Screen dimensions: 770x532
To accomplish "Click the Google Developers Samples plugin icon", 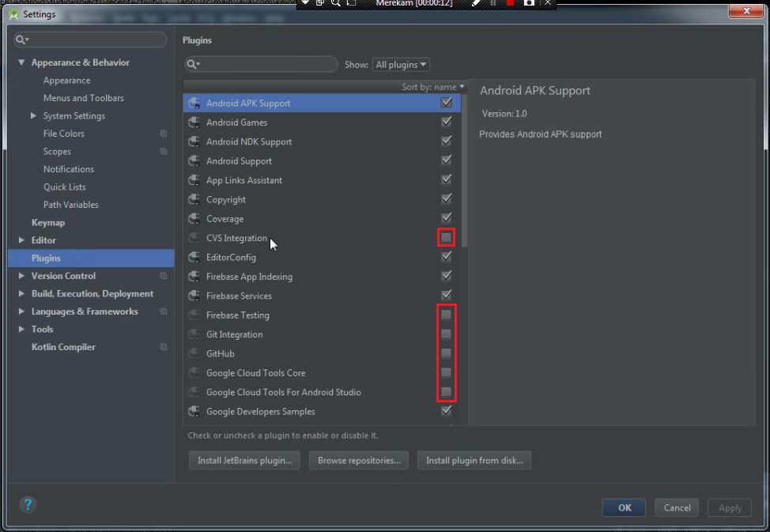I will click(x=194, y=411).
